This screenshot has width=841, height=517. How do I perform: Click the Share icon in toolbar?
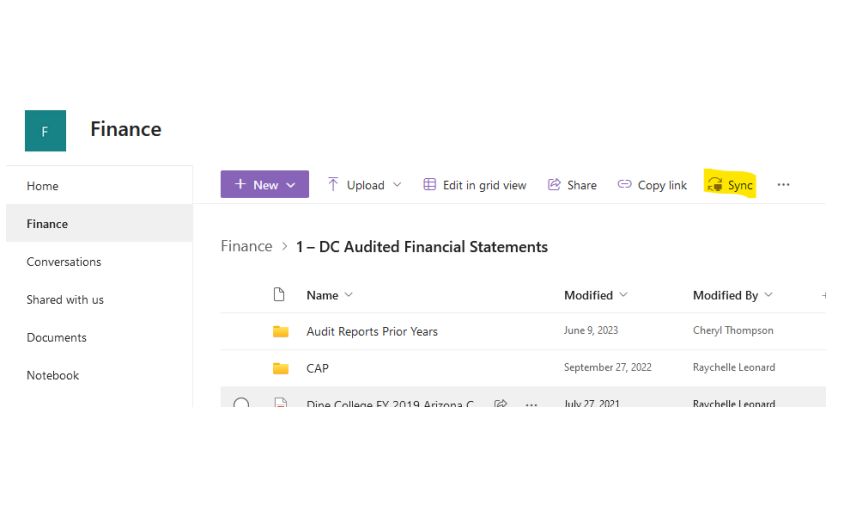554,185
